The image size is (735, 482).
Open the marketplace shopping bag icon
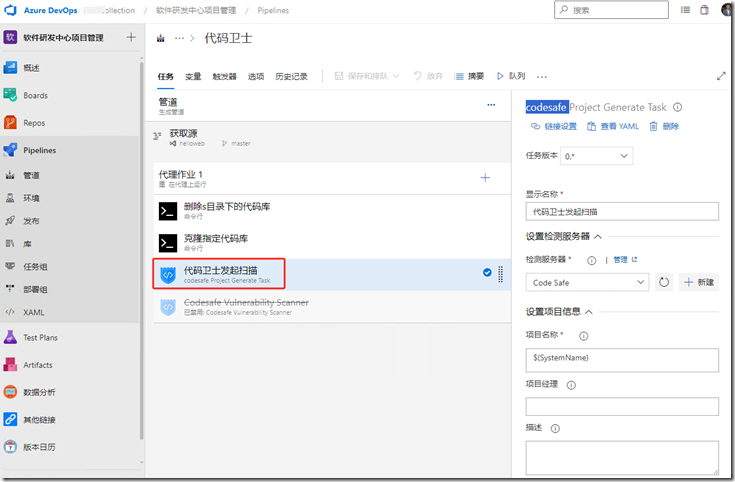point(704,10)
